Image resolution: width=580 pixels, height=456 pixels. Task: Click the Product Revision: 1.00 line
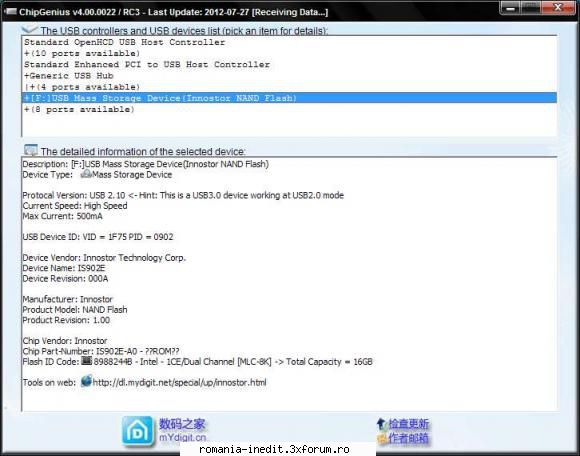66,320
